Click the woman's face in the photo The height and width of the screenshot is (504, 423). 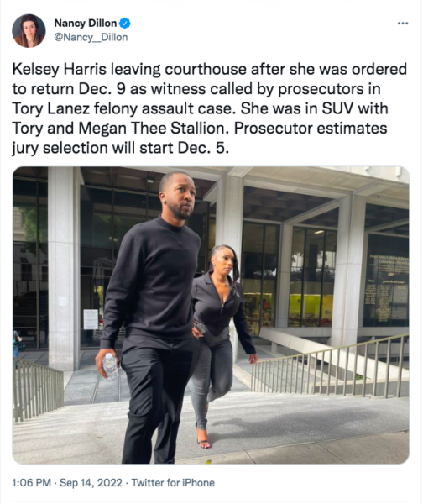pos(223,260)
